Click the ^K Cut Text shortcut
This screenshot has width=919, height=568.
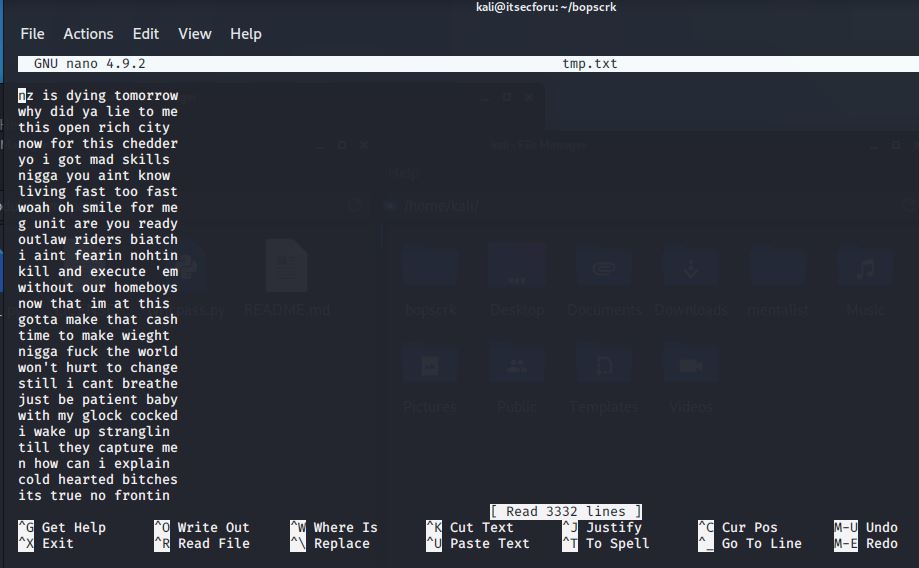470,528
